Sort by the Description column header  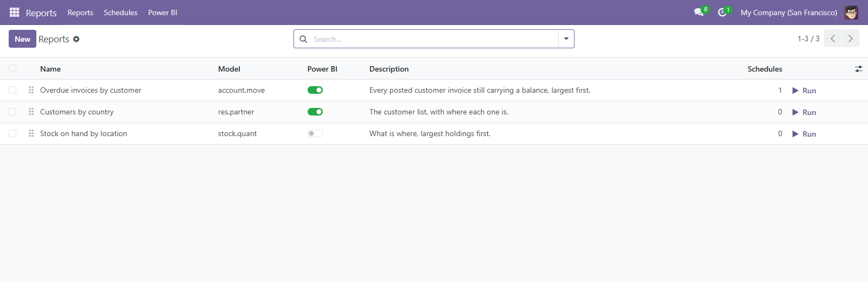[x=389, y=69]
